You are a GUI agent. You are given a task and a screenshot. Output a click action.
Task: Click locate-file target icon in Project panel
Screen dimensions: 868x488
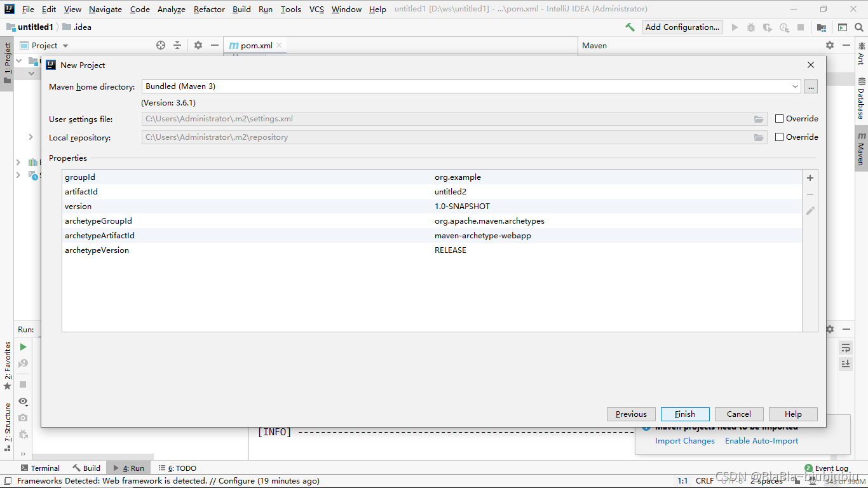coord(161,45)
